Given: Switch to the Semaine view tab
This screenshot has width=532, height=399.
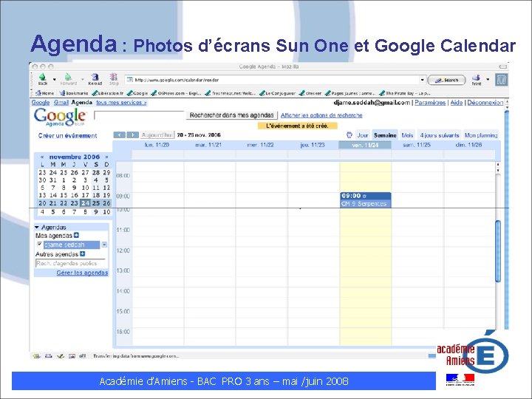Looking at the screenshot, I should coord(385,135).
